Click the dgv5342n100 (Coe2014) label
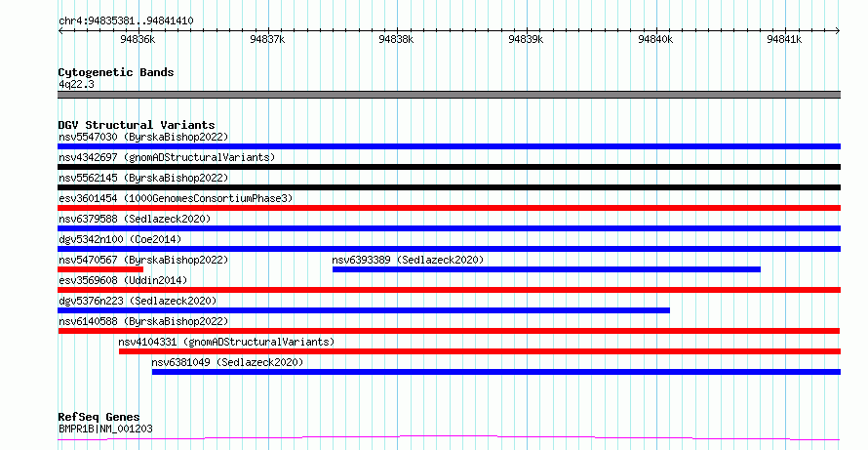The image size is (868, 450). coord(120,239)
